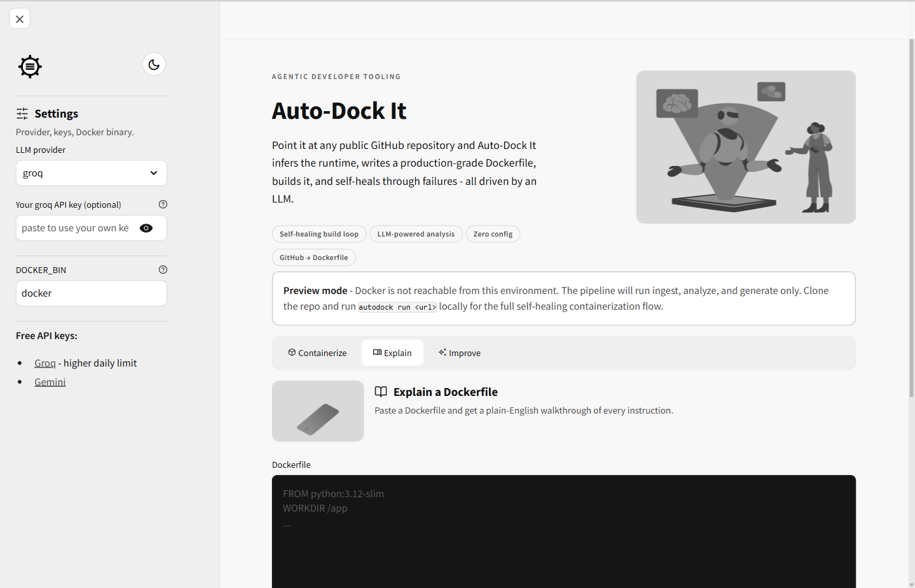Viewport: 915px width, 588px height.
Task: Select the Explain tab
Action: [x=392, y=353]
